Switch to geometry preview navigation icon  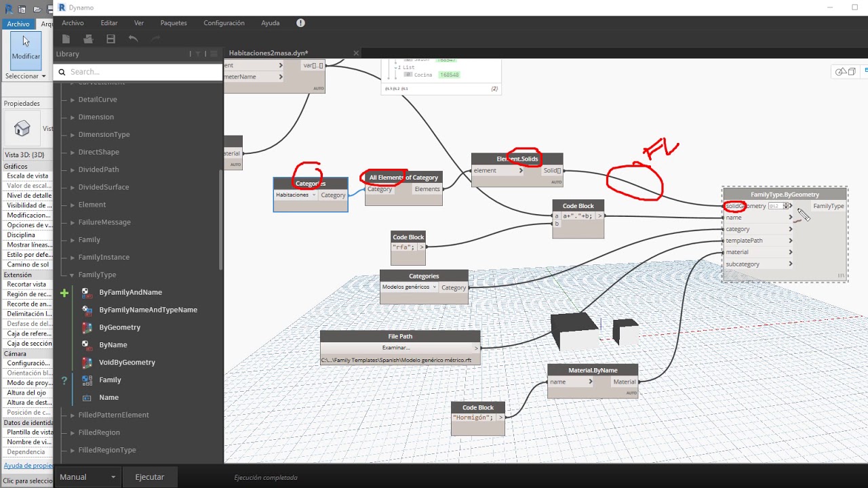tap(846, 72)
